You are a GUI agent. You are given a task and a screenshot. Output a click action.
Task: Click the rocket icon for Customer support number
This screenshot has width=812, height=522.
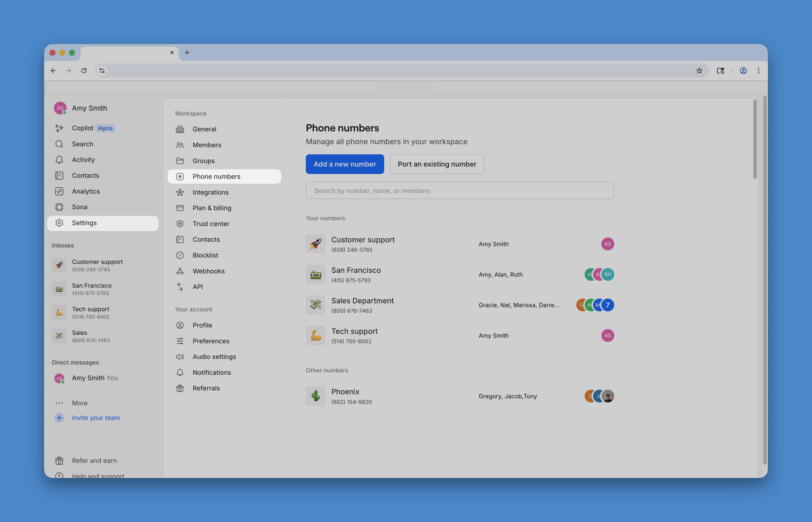(315, 244)
